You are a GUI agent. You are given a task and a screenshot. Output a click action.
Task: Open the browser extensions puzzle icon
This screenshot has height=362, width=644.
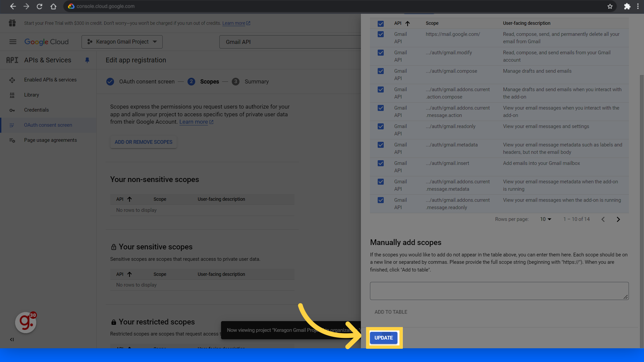[627, 6]
